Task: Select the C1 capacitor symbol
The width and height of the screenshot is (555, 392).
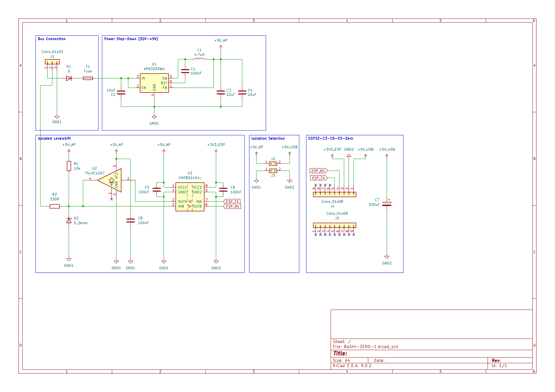Action: click(185, 71)
